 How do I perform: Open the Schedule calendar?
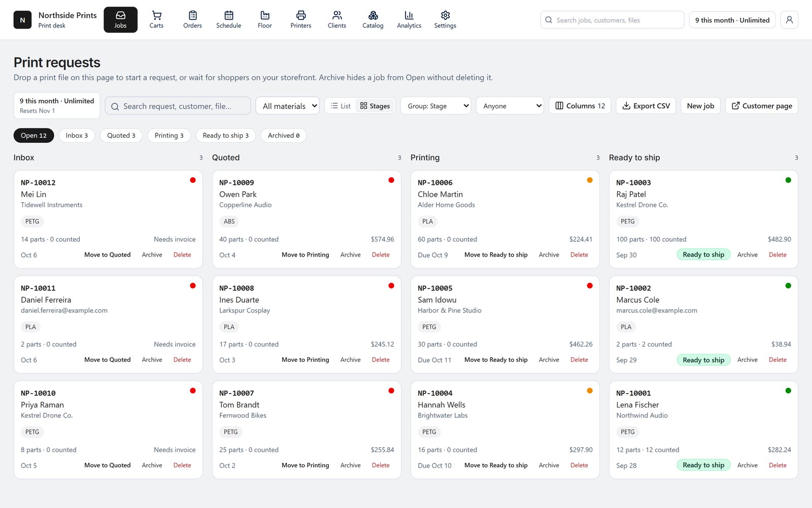pyautogui.click(x=228, y=20)
